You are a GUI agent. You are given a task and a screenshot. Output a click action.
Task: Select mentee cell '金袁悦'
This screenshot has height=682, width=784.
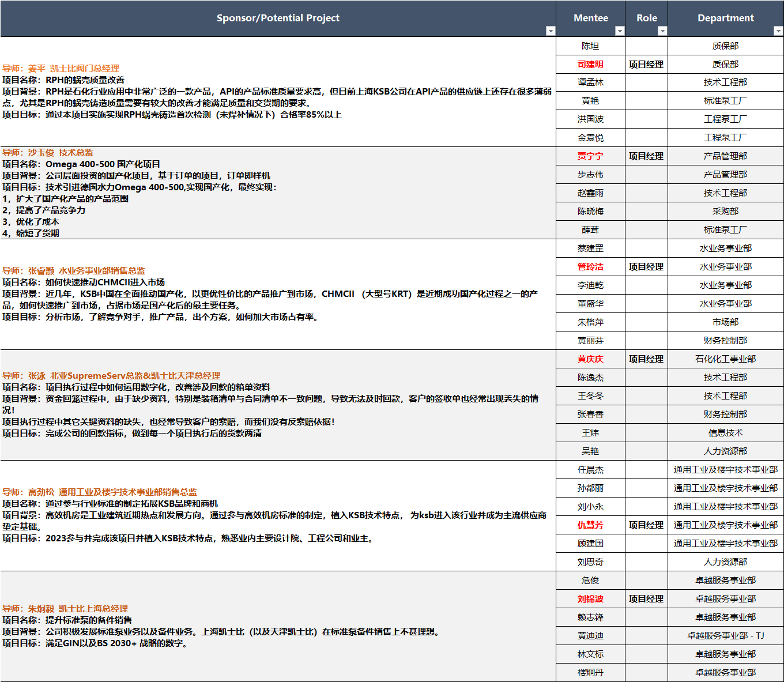pyautogui.click(x=590, y=138)
